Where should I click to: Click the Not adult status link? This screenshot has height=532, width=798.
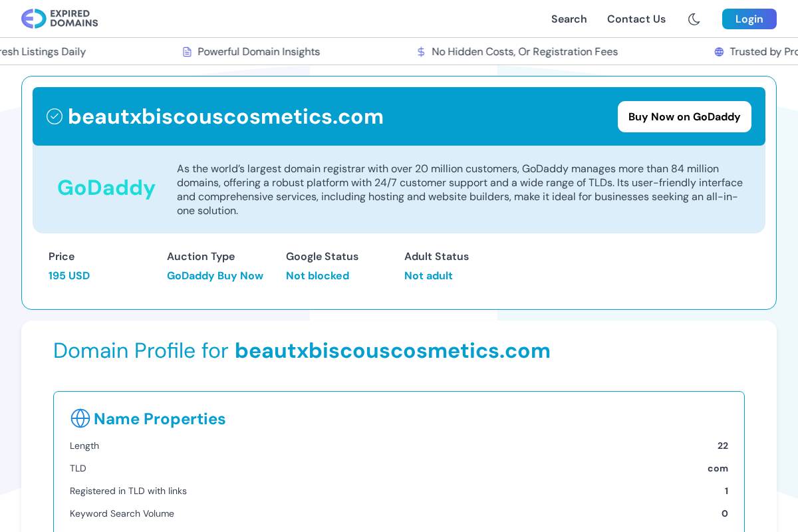(428, 275)
